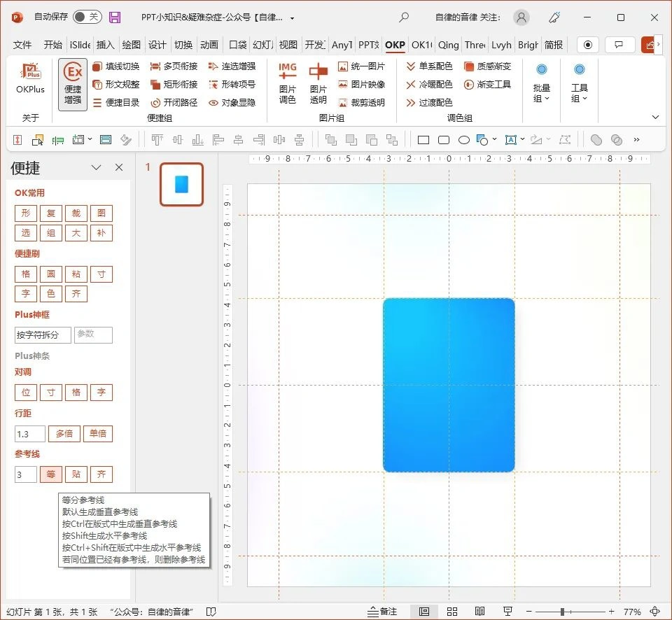The height and width of the screenshot is (620, 672).
Task: Toggle the 备注 notes pane
Action: coord(382,612)
